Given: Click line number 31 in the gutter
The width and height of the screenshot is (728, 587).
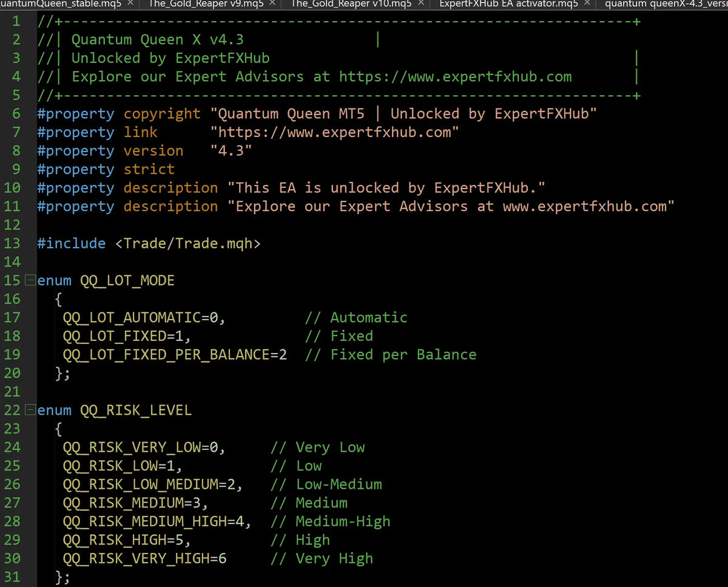Looking at the screenshot, I should point(12,577).
